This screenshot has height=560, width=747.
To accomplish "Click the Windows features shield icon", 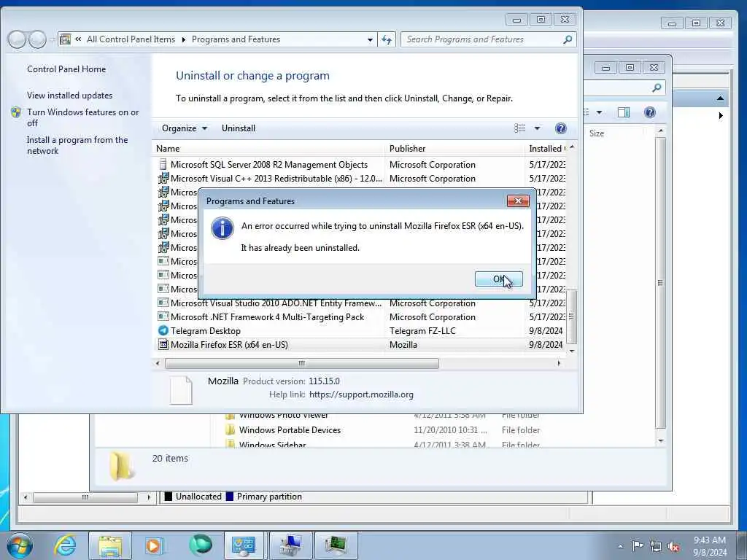I will pyautogui.click(x=16, y=112).
